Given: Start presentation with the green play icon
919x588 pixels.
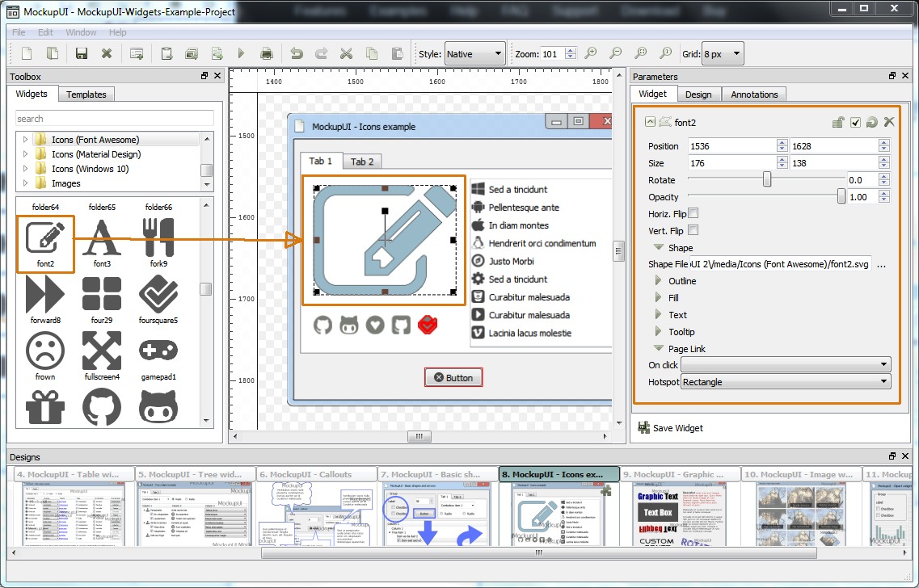Looking at the screenshot, I should pos(241,54).
